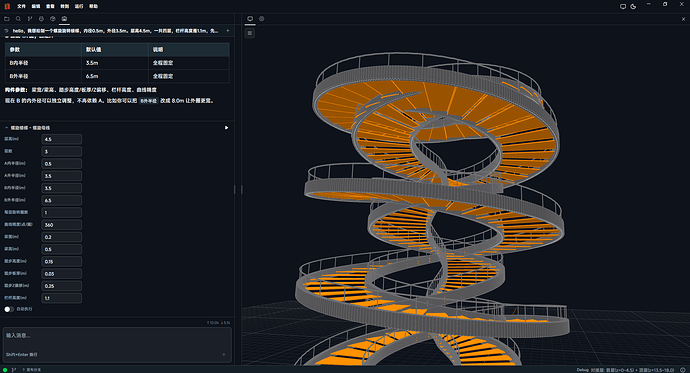Click the floor height field valued 4.5
Screen dimensions: 690x373
pyautogui.click(x=62, y=139)
